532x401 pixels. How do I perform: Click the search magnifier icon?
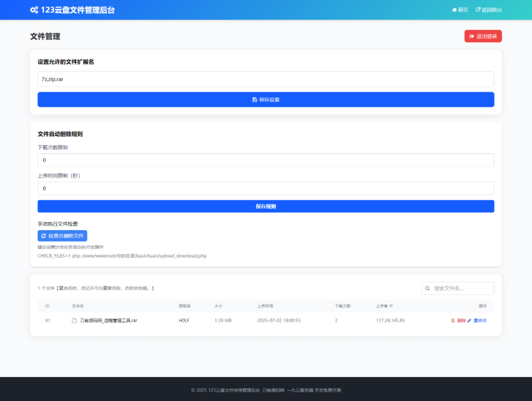[x=428, y=288]
